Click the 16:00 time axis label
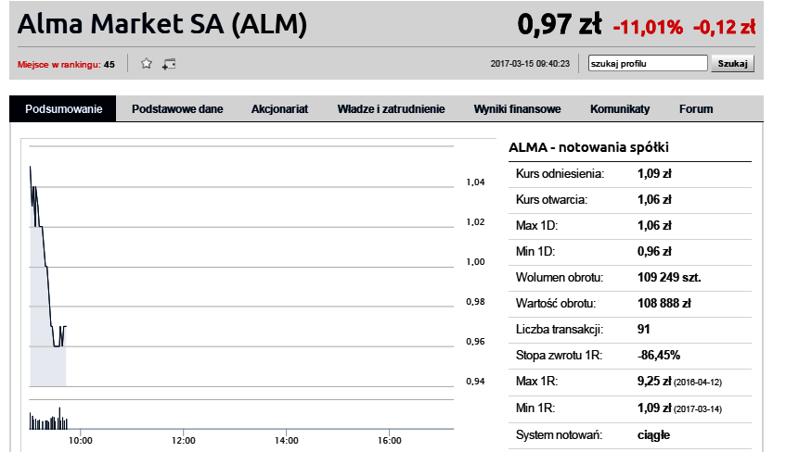Viewport: 786px width, 452px height. point(389,440)
